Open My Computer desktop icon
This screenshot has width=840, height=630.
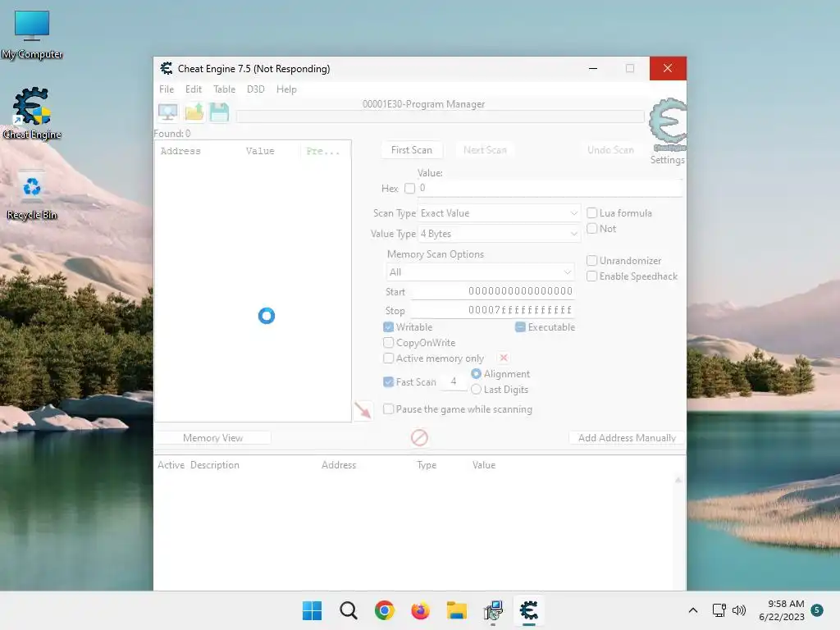click(32, 34)
